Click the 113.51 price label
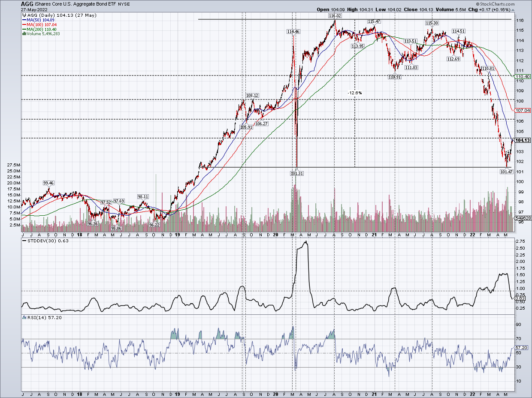The image size is (532, 398). click(411, 41)
